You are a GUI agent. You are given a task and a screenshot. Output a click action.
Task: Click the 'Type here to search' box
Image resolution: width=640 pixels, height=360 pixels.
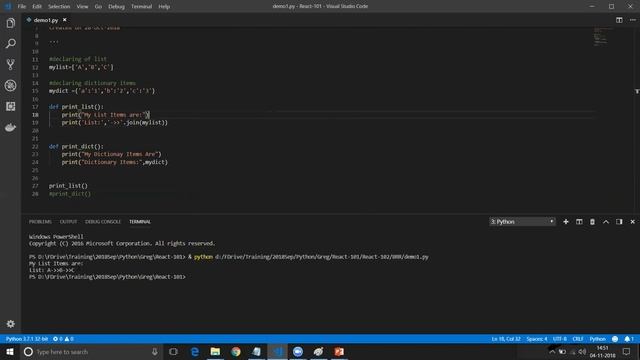(x=91, y=351)
